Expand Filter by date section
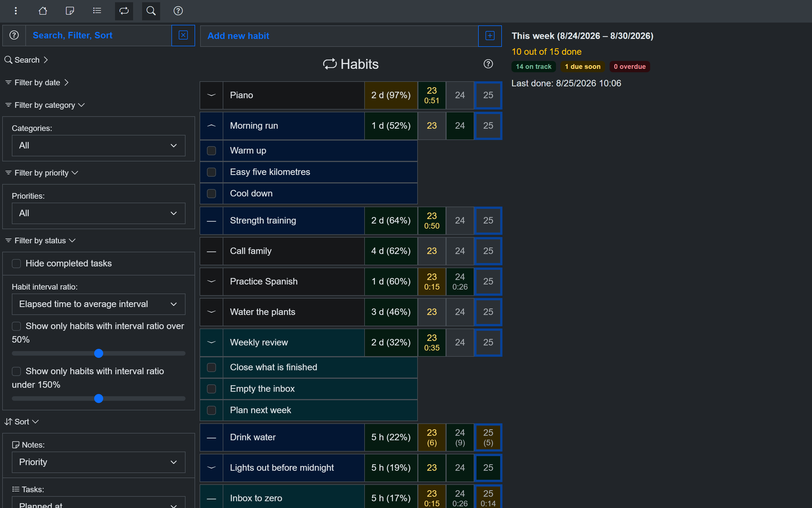 click(x=37, y=82)
